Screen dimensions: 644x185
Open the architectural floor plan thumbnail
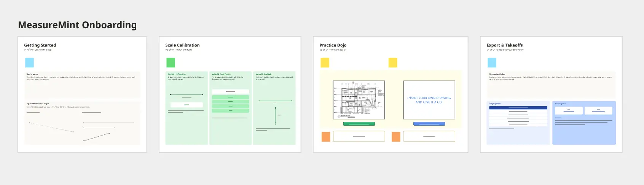tap(359, 100)
